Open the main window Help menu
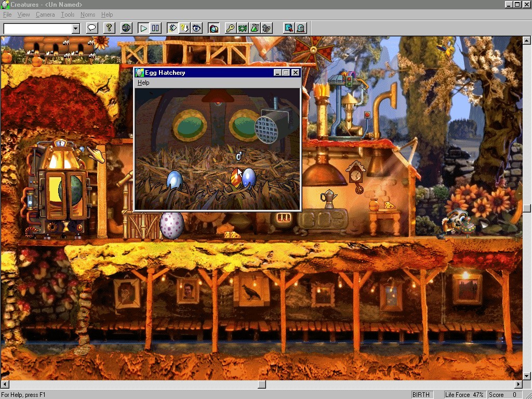The height and width of the screenshot is (399, 532). pyautogui.click(x=107, y=15)
